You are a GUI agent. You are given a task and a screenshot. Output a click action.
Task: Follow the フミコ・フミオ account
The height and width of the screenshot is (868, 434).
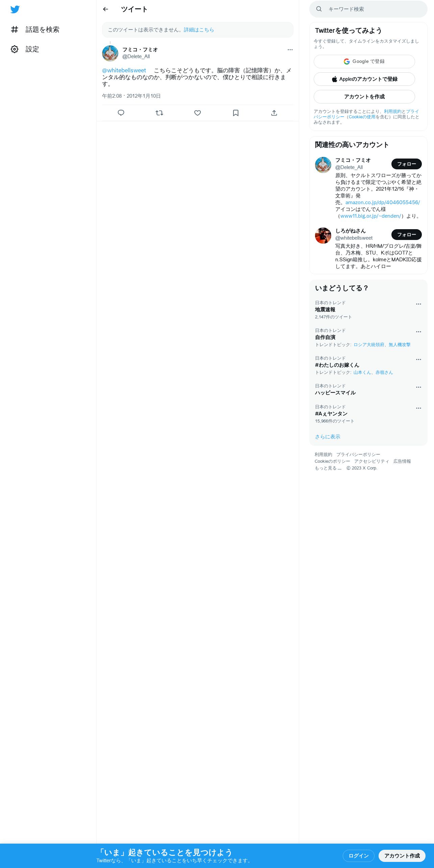click(407, 164)
